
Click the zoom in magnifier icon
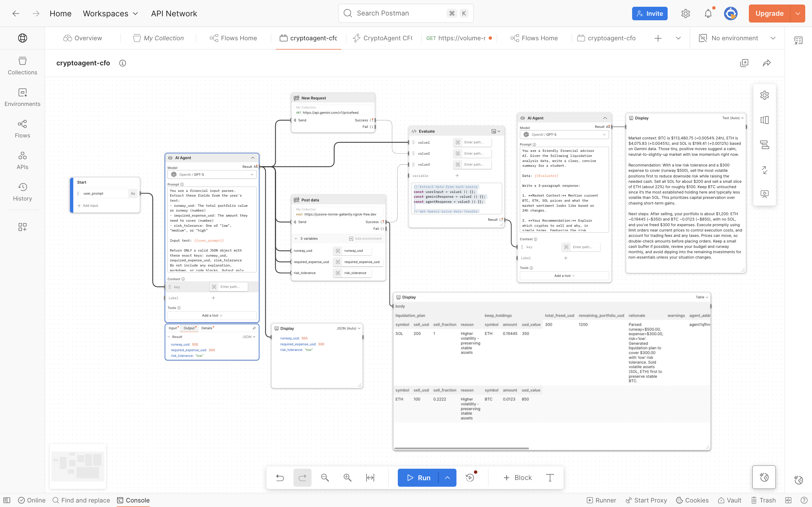tap(347, 477)
